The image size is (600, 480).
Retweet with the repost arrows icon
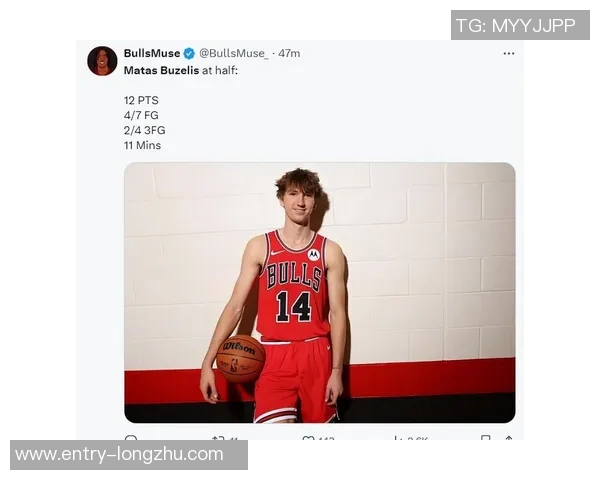click(218, 438)
